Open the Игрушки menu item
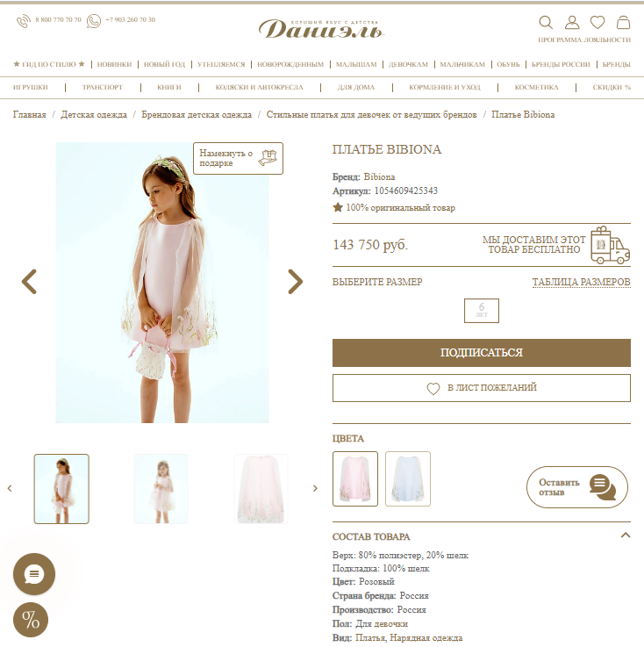This screenshot has height=647, width=644. (31, 88)
